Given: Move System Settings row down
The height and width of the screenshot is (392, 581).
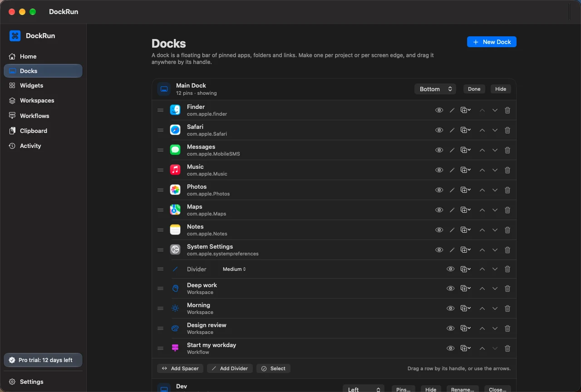Looking at the screenshot, I should pos(495,250).
